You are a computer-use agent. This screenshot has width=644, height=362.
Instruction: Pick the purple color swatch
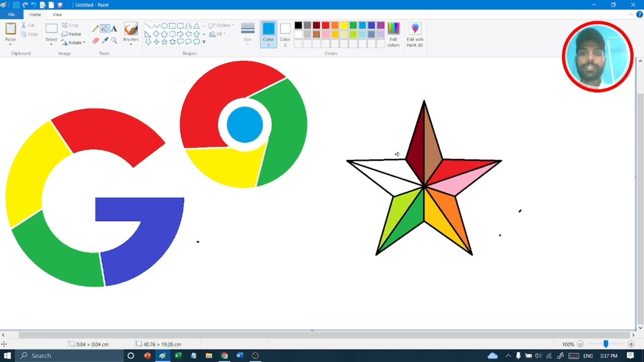380,25
